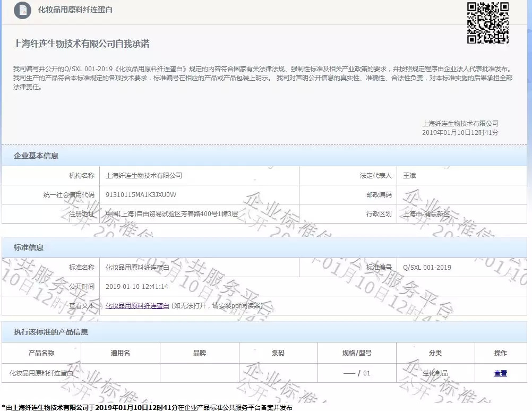This screenshot has width=532, height=411.
Task: Click the 分类 column header
Action: pos(435,353)
